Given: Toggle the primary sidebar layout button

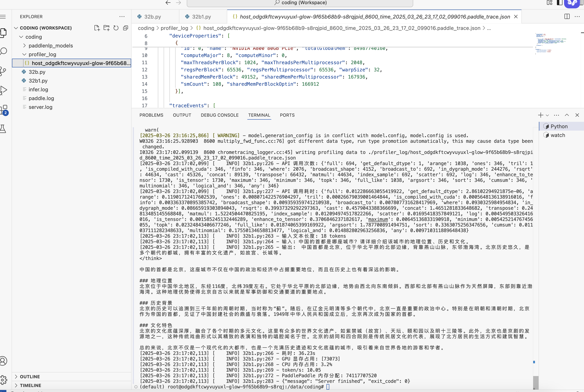Looking at the screenshot, I should coord(559,3).
